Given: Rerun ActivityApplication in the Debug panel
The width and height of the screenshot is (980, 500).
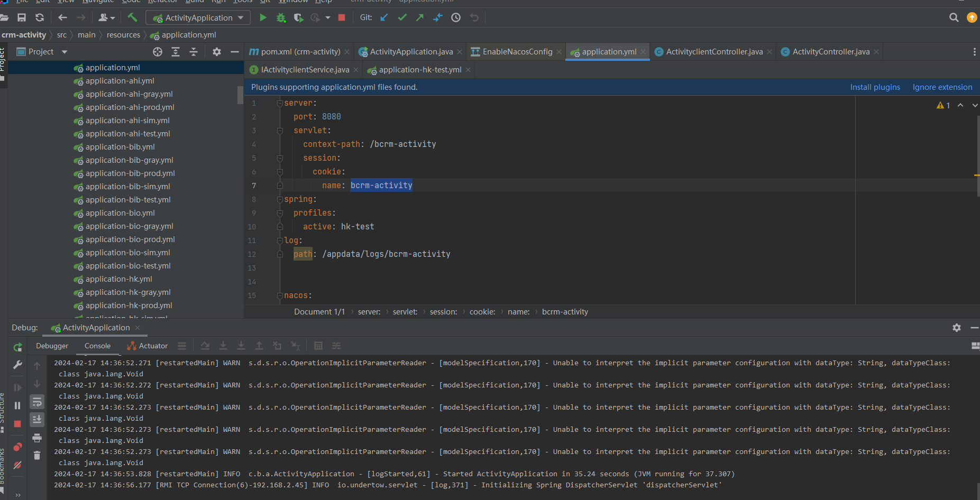Looking at the screenshot, I should pos(17,347).
